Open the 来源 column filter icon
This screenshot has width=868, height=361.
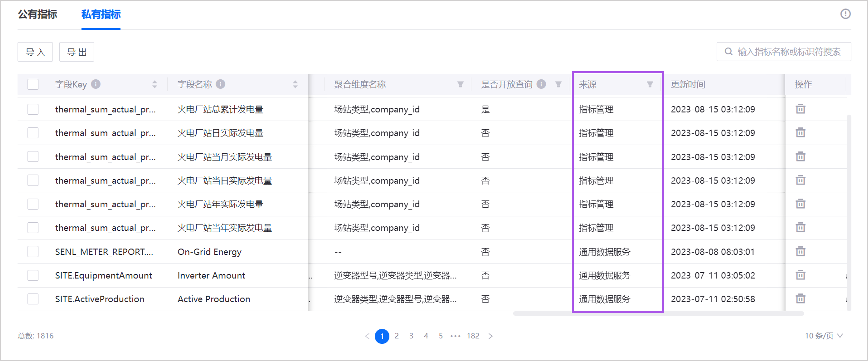650,84
